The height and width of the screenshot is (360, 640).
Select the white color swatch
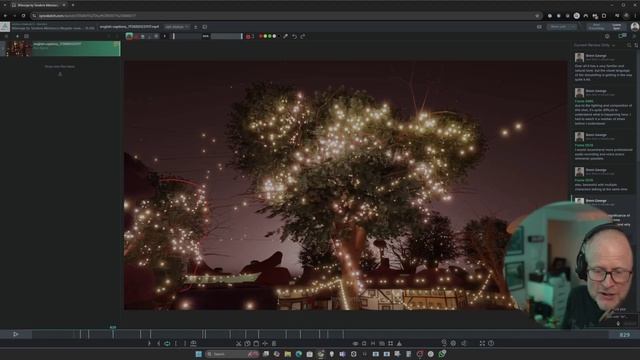[x=274, y=36]
